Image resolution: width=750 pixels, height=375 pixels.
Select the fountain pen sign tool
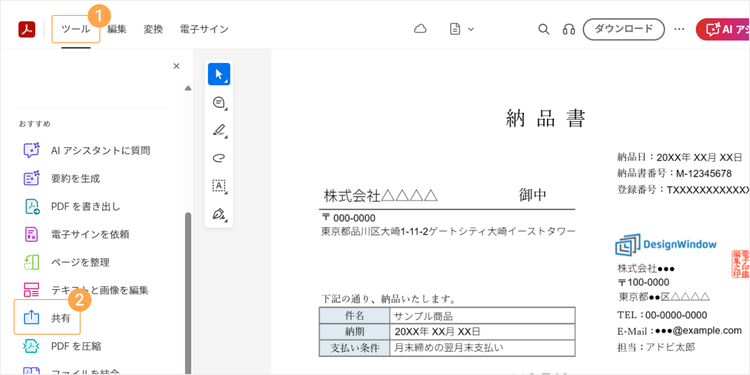tap(219, 214)
